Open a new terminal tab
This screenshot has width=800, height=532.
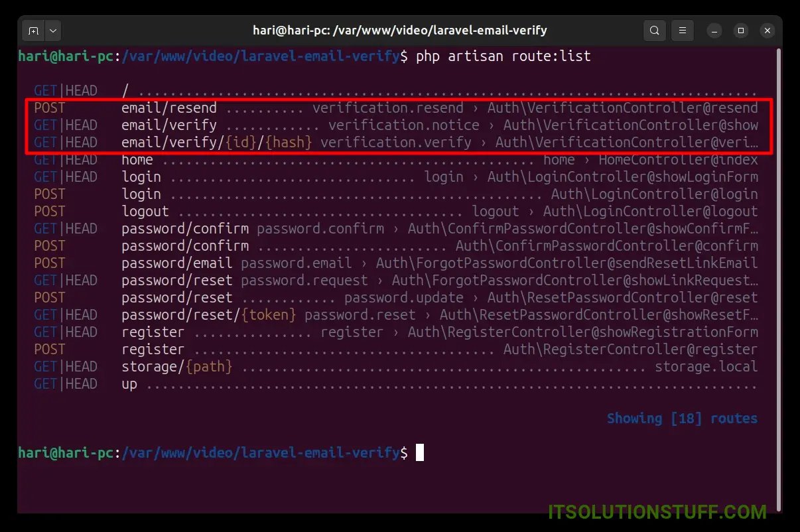point(33,31)
